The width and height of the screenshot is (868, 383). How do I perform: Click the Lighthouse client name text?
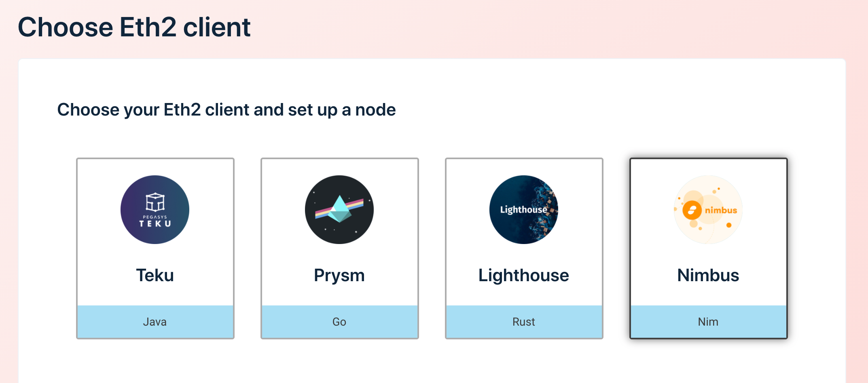[524, 275]
